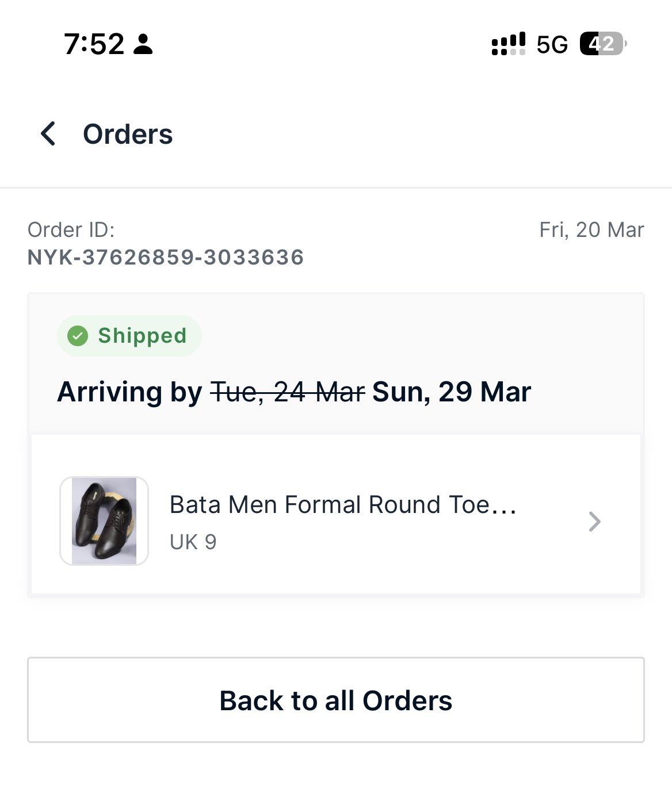
Task: Tap the Arriving by text
Action: (x=129, y=392)
